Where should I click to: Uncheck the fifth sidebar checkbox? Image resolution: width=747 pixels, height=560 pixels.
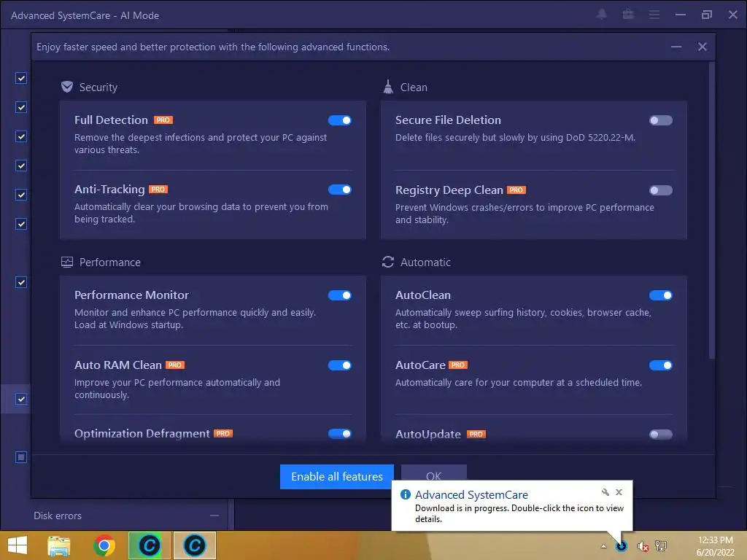21,195
